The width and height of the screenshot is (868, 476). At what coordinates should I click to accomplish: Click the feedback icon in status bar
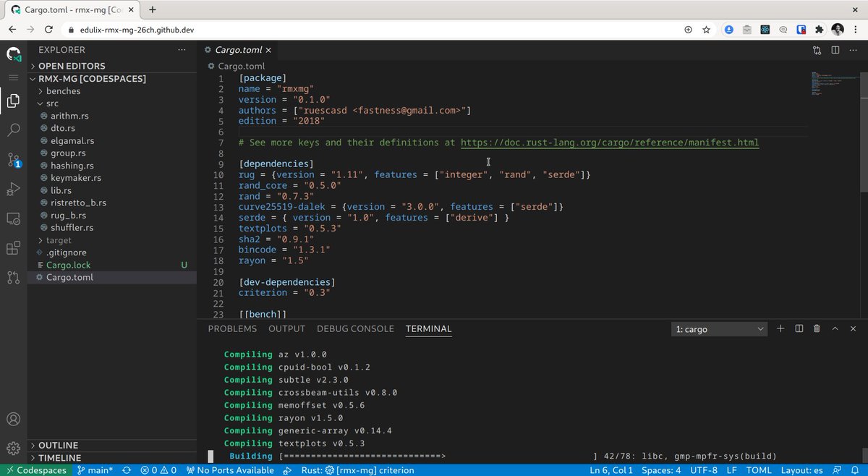tap(838, 470)
